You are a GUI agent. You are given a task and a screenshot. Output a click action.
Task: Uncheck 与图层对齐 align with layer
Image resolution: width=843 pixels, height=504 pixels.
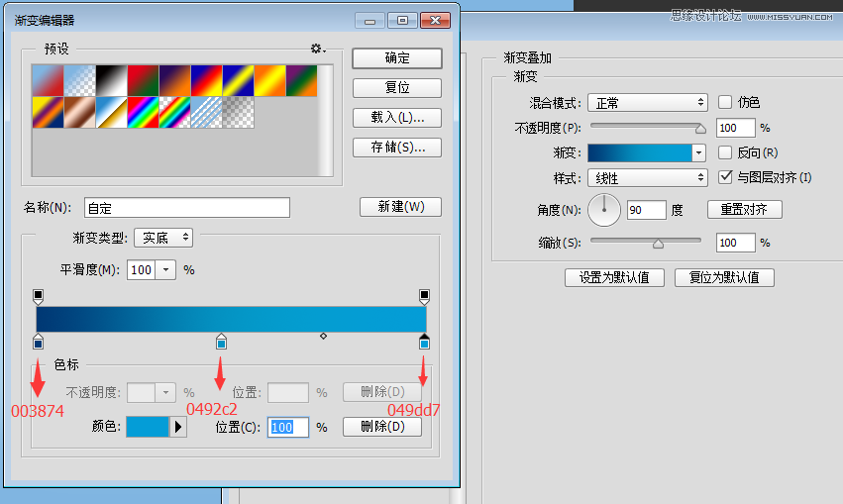point(725,177)
